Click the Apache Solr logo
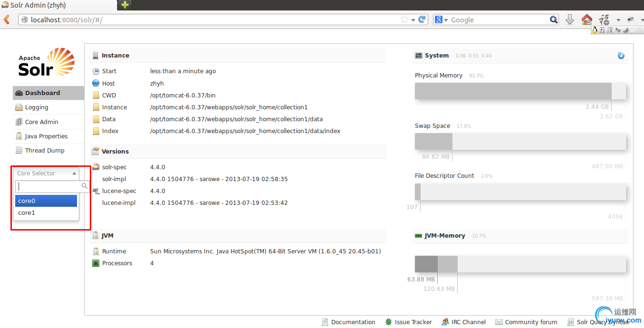 [x=47, y=62]
